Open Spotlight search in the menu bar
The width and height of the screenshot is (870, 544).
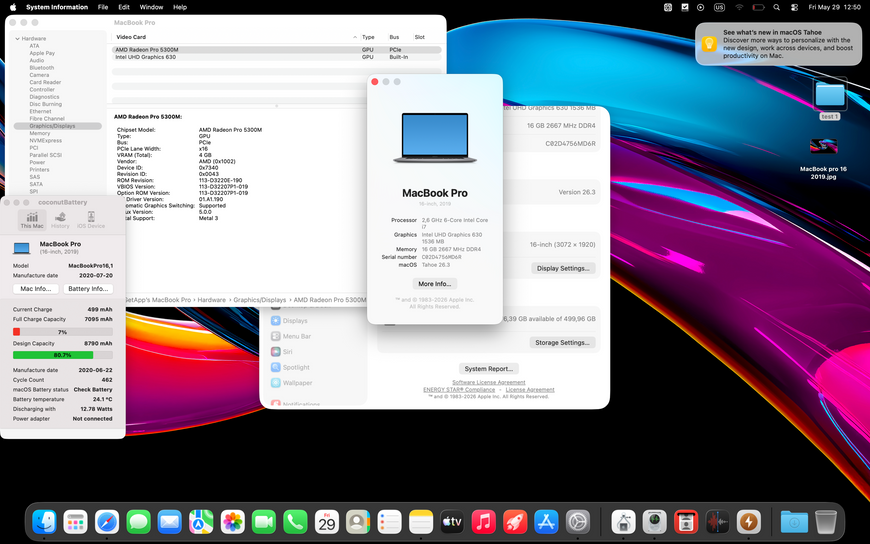(777, 7)
